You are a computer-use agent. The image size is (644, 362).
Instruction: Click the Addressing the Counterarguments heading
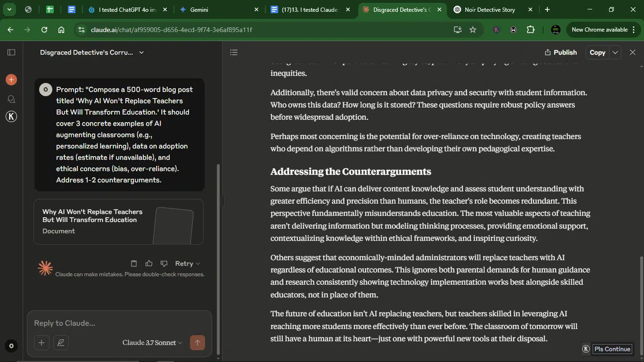click(x=351, y=172)
